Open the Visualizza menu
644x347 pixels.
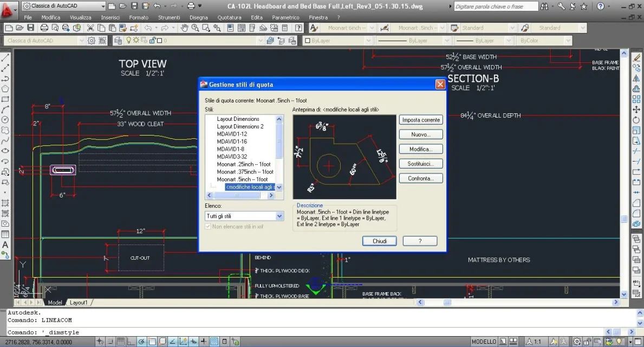click(x=81, y=17)
